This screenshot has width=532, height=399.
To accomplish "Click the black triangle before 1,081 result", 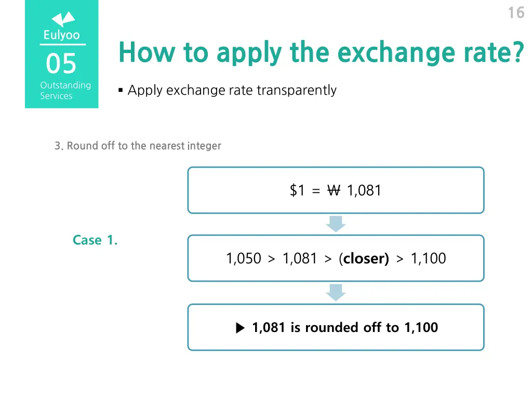I will pos(240,328).
